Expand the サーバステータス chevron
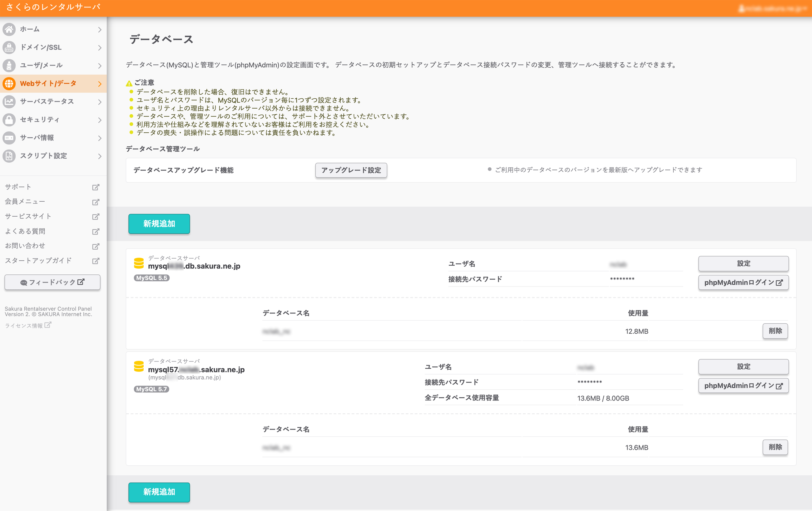Image resolution: width=812 pixels, height=511 pixels. 100,102
